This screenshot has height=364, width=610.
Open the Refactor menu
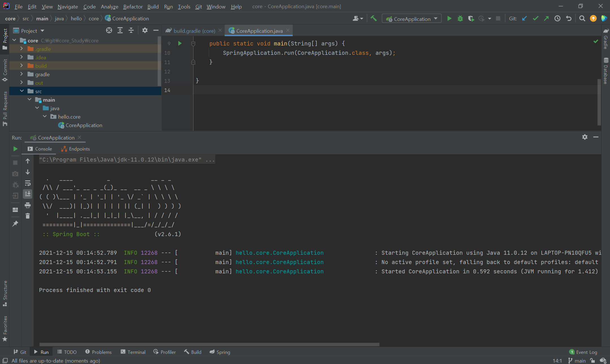(x=133, y=6)
